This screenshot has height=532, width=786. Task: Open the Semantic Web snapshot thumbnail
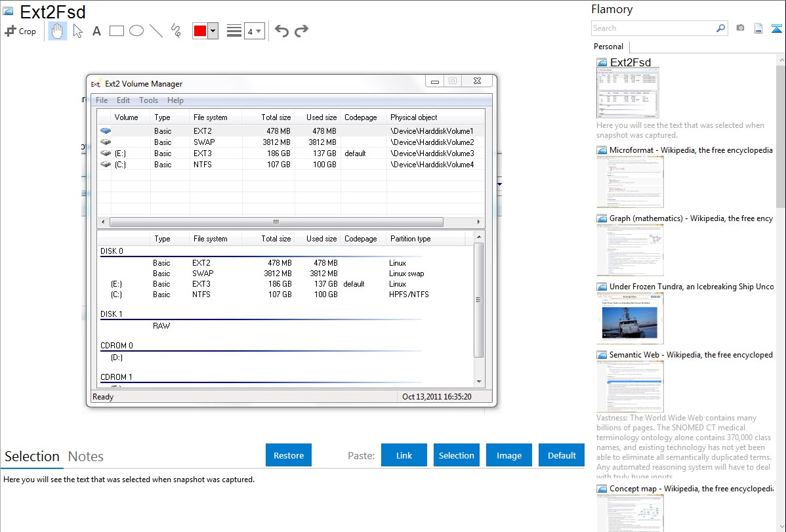(x=630, y=386)
